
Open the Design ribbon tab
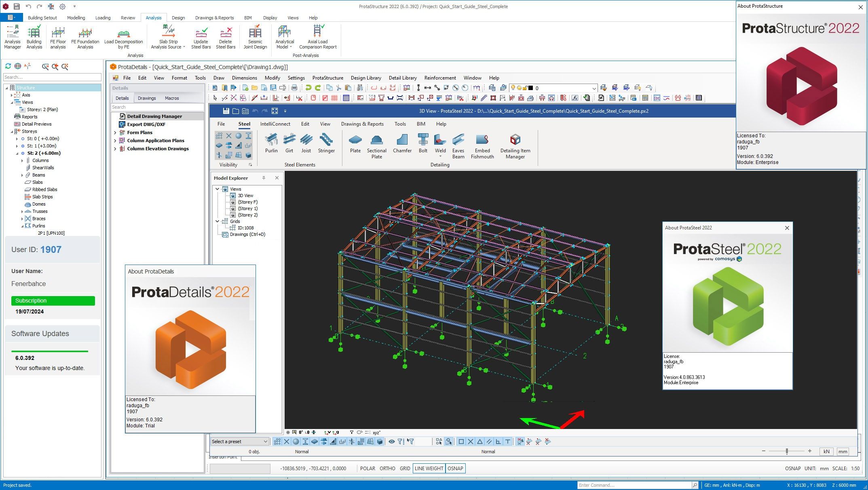[x=178, y=18]
